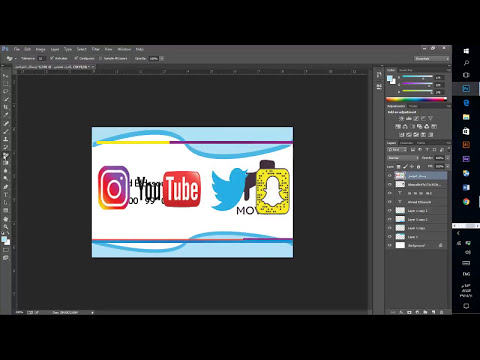This screenshot has height=360, width=480.
Task: Hide the bottom Layer 1 layer
Action: pyautogui.click(x=390, y=237)
